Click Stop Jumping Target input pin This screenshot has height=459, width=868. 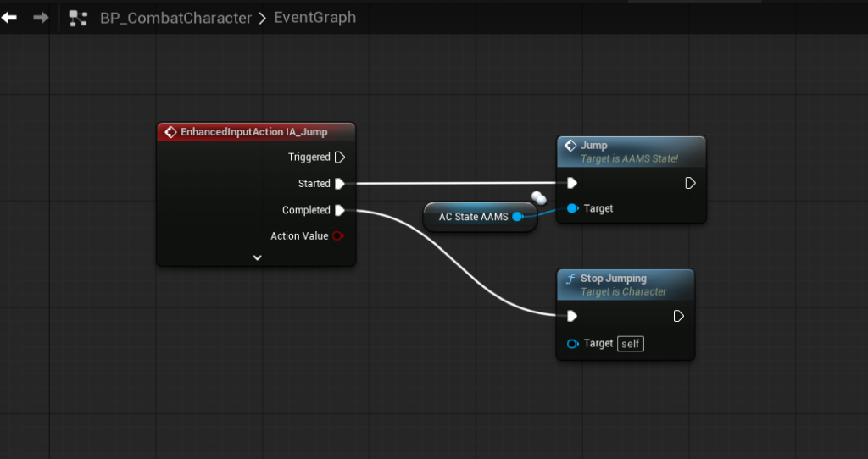(x=572, y=343)
